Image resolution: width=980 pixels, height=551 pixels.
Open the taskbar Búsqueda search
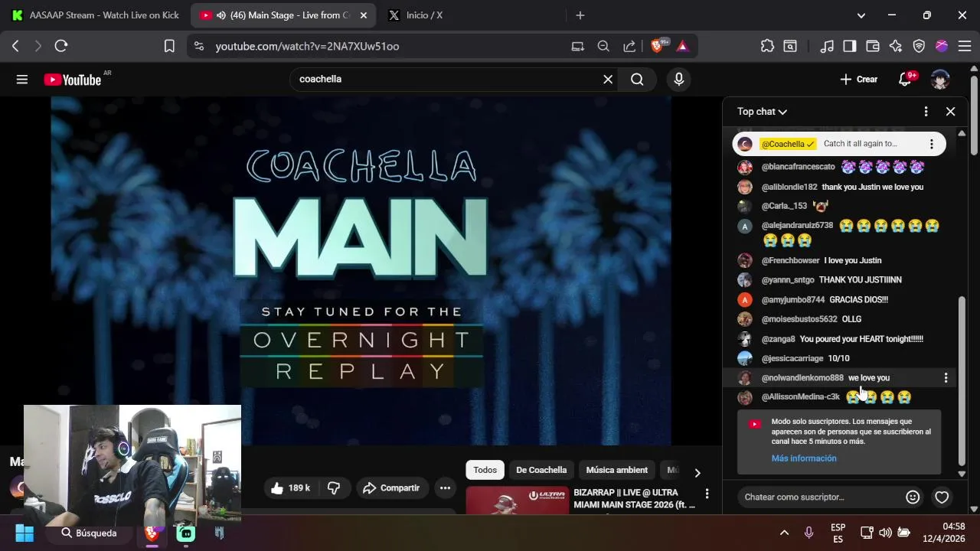[x=90, y=533]
